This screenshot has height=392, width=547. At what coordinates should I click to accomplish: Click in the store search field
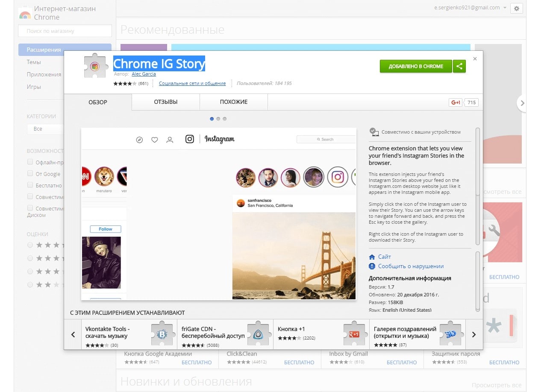(x=65, y=31)
